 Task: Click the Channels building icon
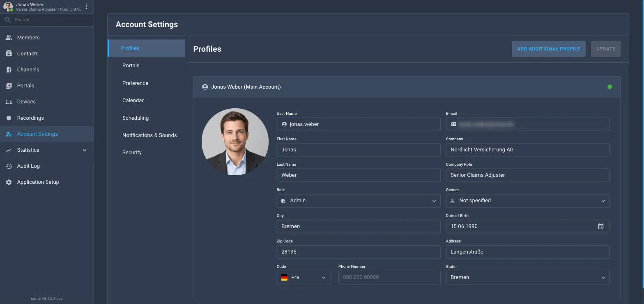coord(9,70)
